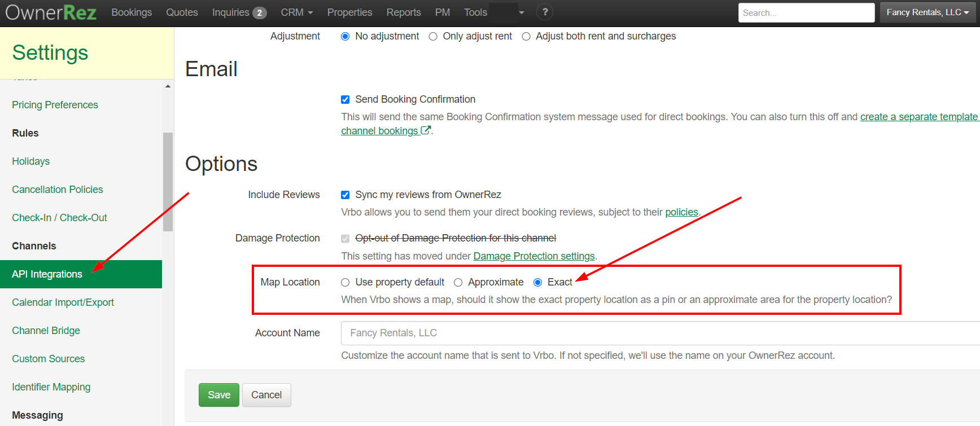Open Pricing Preferences in the sidebar

[55, 105]
